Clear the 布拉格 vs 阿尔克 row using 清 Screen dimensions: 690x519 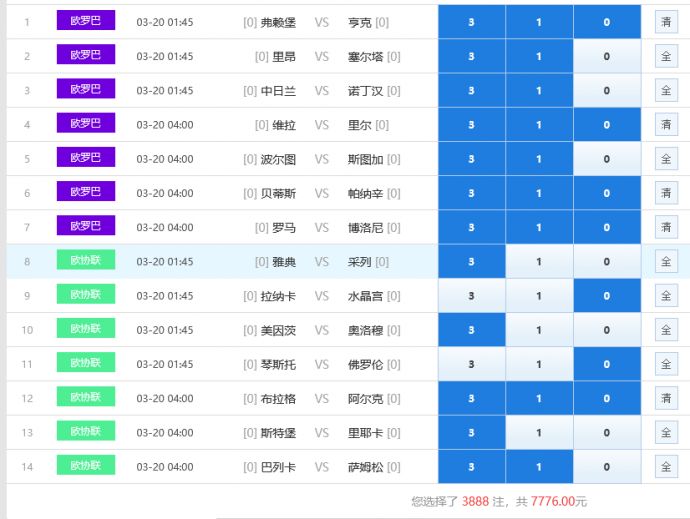666,398
